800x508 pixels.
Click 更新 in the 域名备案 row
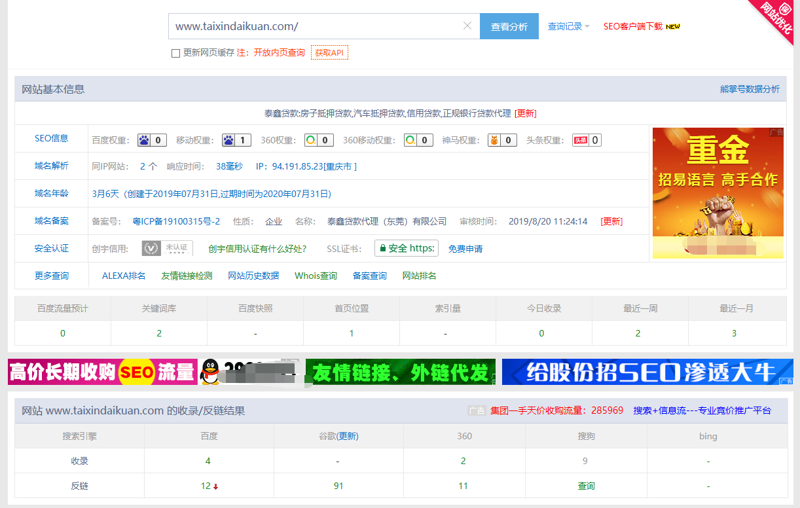click(612, 221)
